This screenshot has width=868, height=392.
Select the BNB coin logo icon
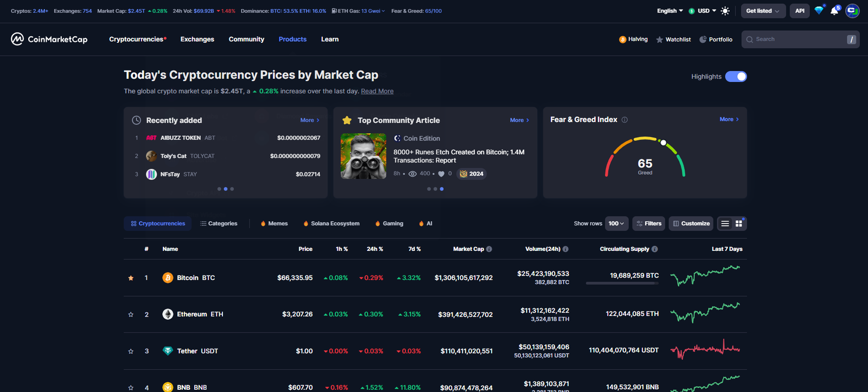pyautogui.click(x=168, y=387)
